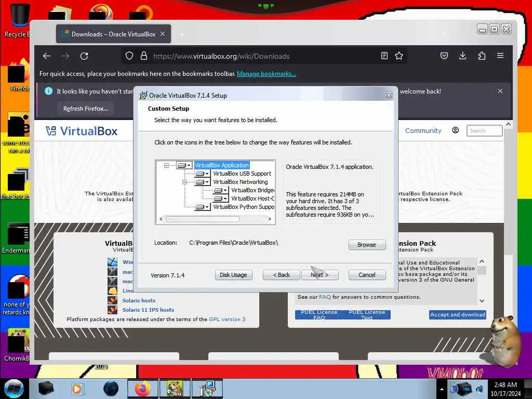The width and height of the screenshot is (532, 399).
Task: Click the website Search field
Action: (x=485, y=130)
